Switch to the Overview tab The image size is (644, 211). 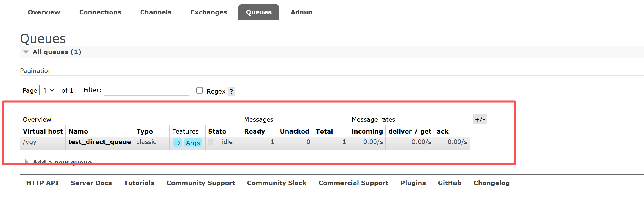coord(44,12)
